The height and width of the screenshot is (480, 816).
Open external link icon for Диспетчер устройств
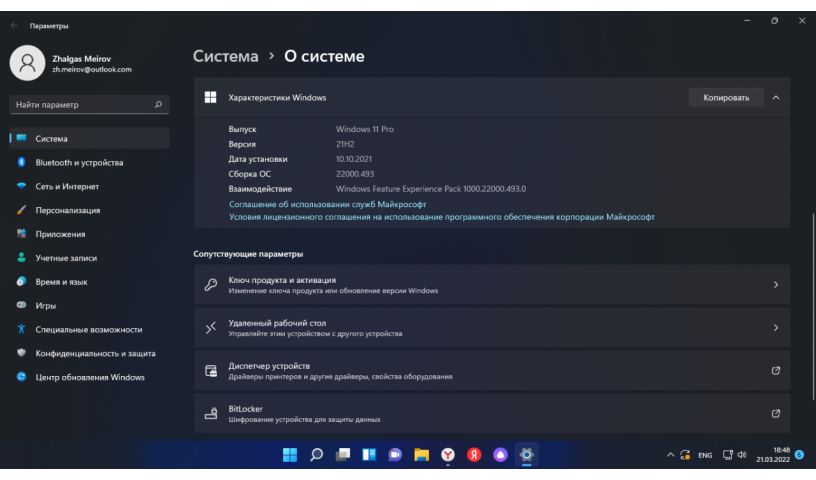click(x=775, y=371)
